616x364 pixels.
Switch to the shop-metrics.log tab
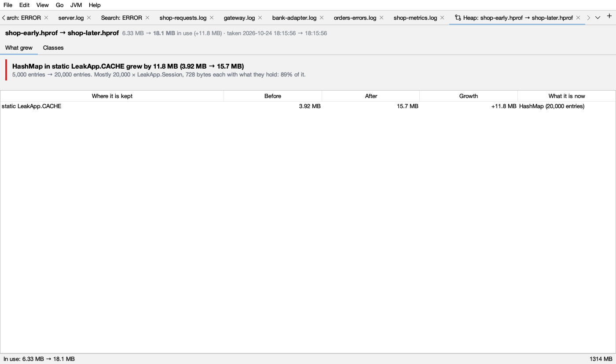(x=415, y=18)
